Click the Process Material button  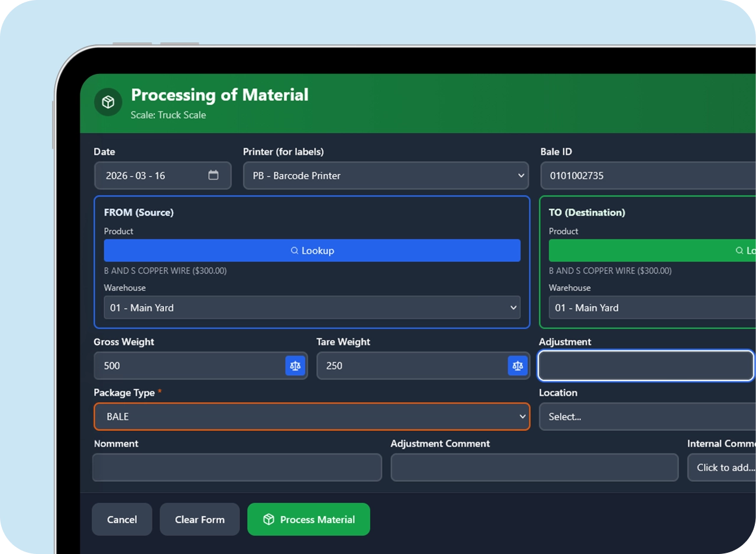[x=309, y=520]
